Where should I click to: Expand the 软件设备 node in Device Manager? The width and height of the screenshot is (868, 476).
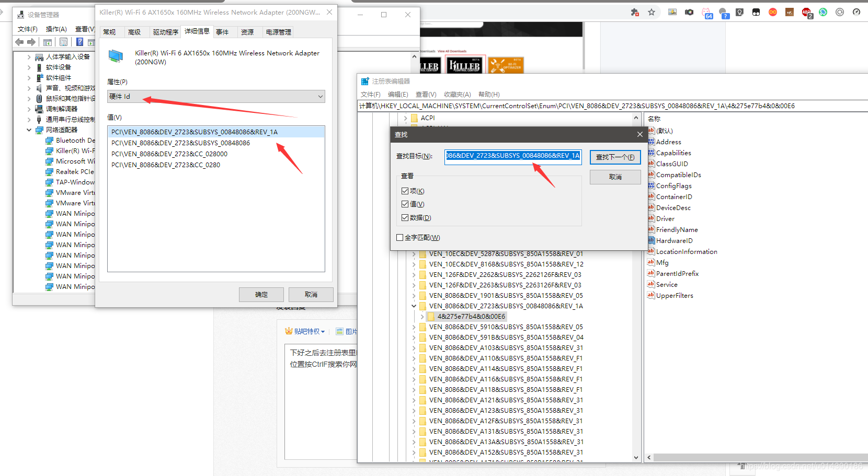(29, 67)
